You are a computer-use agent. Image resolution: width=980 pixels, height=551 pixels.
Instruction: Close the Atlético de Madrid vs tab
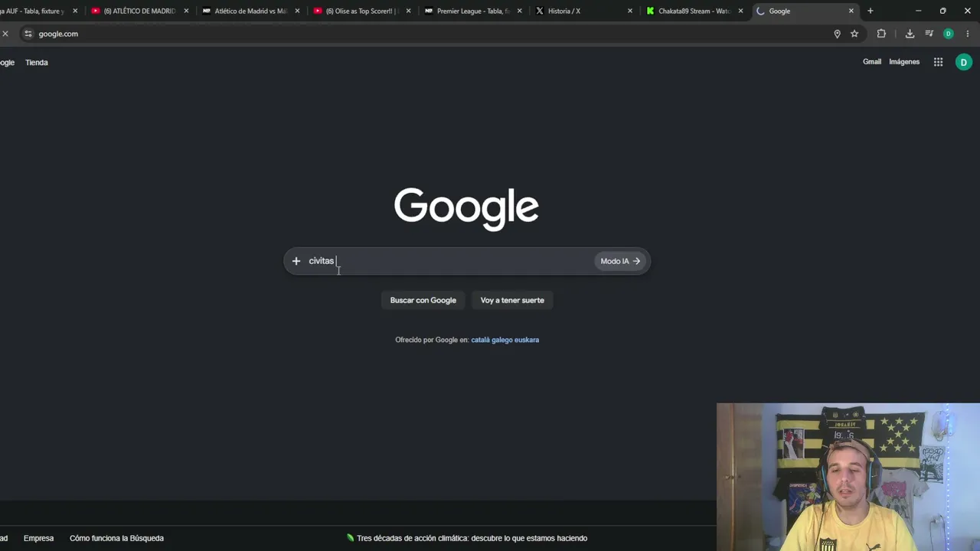[x=297, y=11]
